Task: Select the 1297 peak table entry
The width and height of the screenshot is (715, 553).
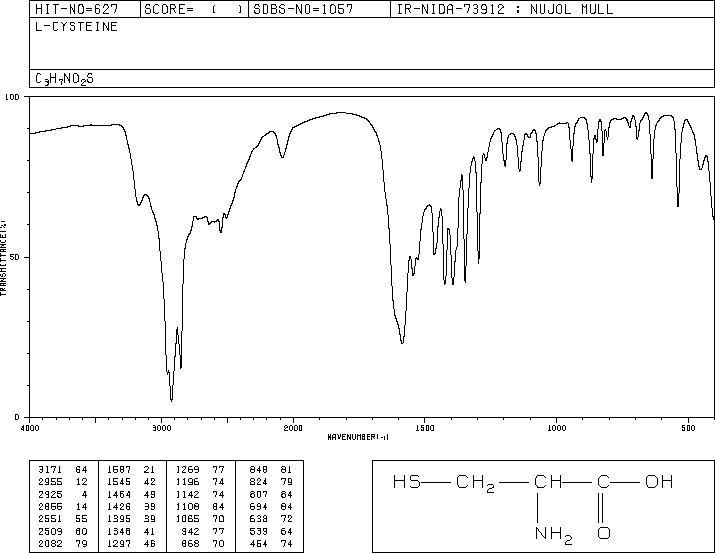Action: [131, 544]
